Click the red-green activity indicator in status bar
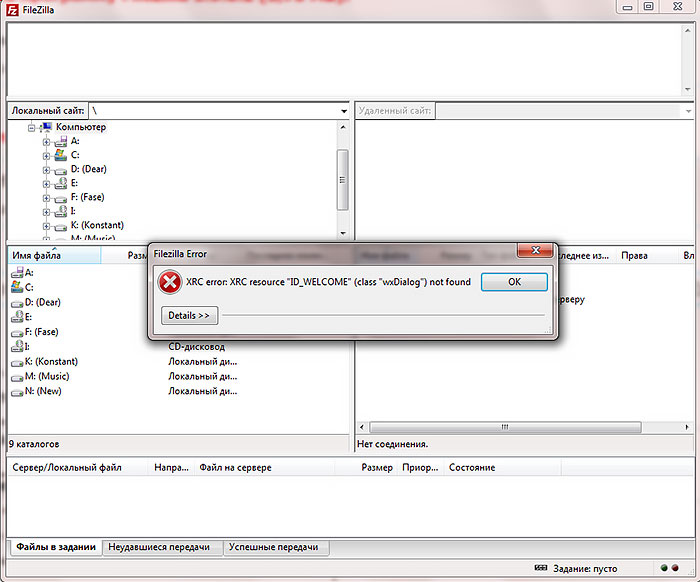The width and height of the screenshot is (700, 582). click(670, 569)
